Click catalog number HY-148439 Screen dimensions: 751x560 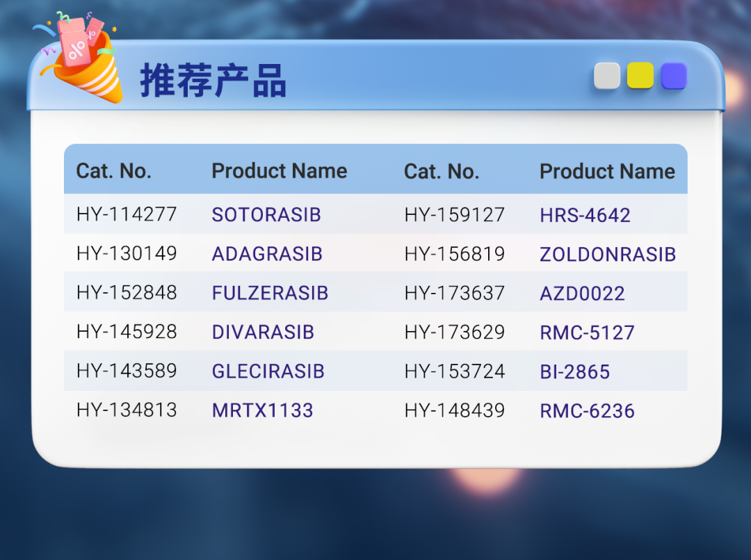pos(454,410)
